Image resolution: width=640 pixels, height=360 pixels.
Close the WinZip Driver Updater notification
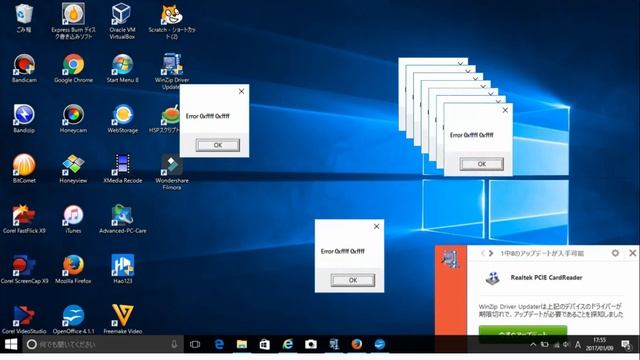tap(632, 253)
